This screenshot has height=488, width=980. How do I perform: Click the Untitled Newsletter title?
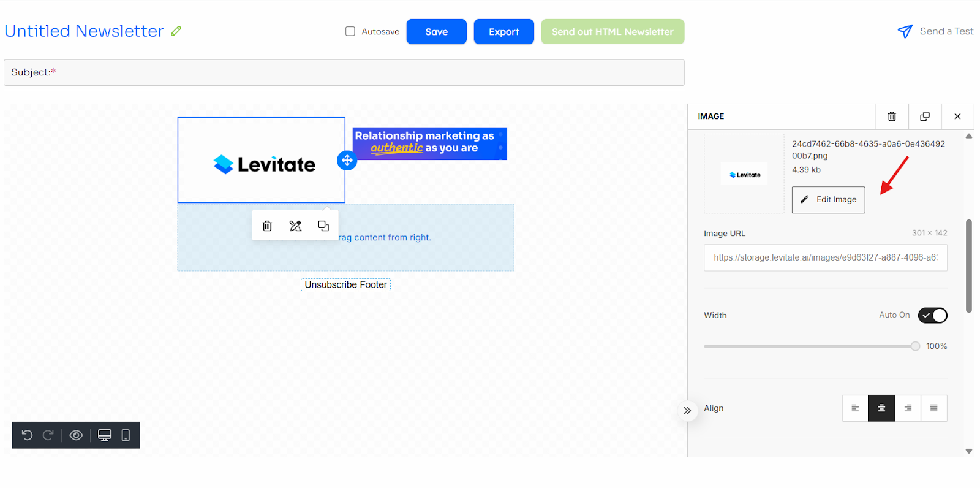(84, 31)
